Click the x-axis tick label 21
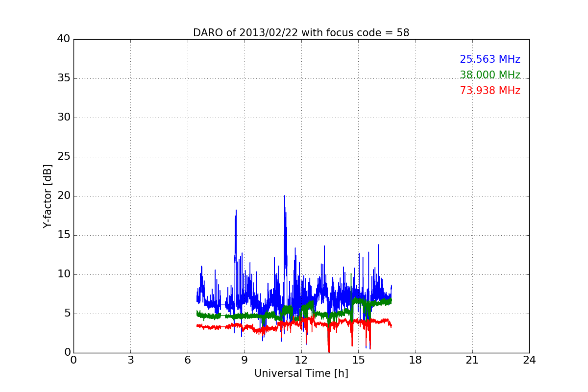This screenshot has height=392, width=588. point(472,360)
